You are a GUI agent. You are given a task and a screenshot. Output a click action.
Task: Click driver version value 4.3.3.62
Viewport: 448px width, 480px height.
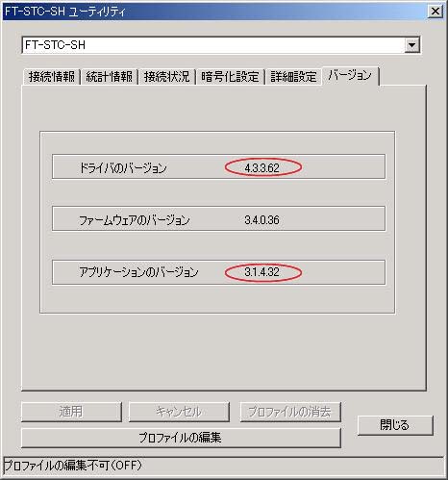(x=261, y=167)
